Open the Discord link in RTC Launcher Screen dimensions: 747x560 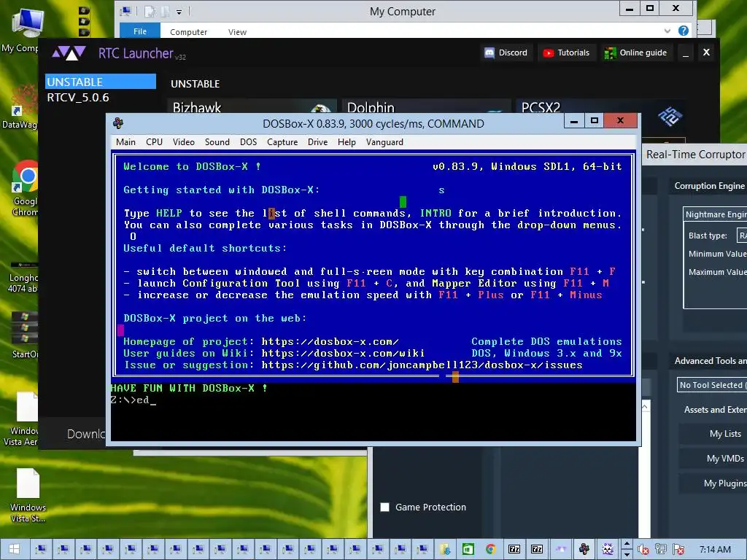(x=506, y=52)
